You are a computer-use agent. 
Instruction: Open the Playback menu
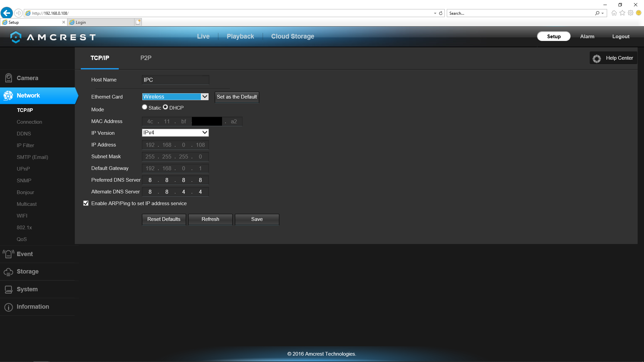[x=240, y=37]
